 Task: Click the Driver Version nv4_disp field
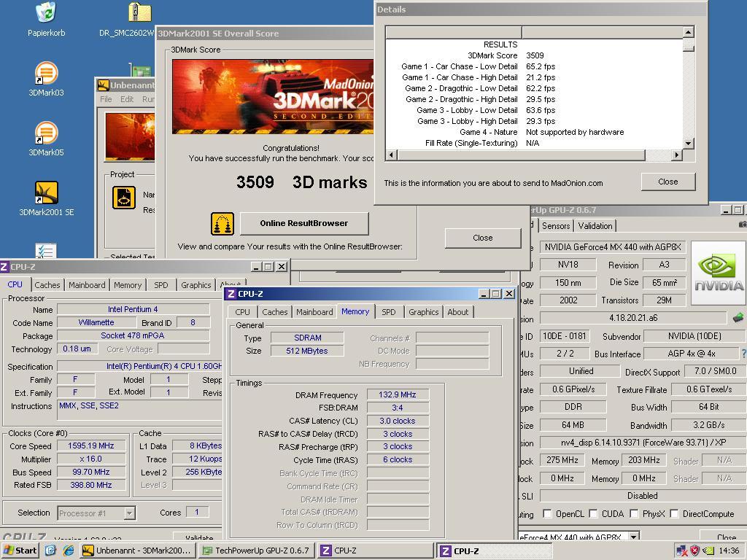pos(643,443)
